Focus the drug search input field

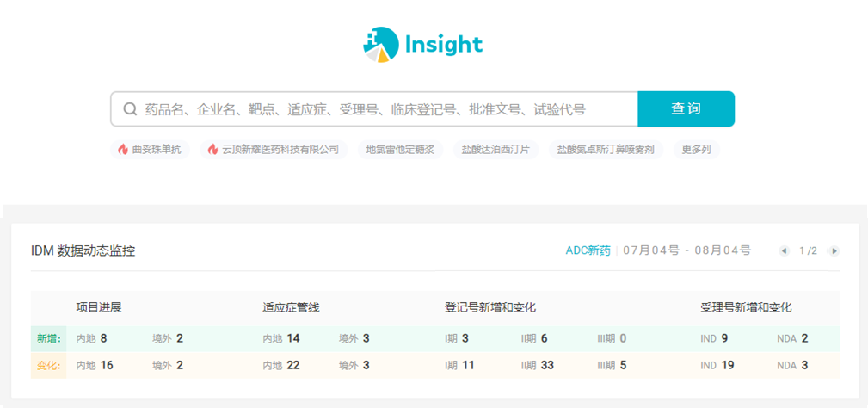coord(374,109)
